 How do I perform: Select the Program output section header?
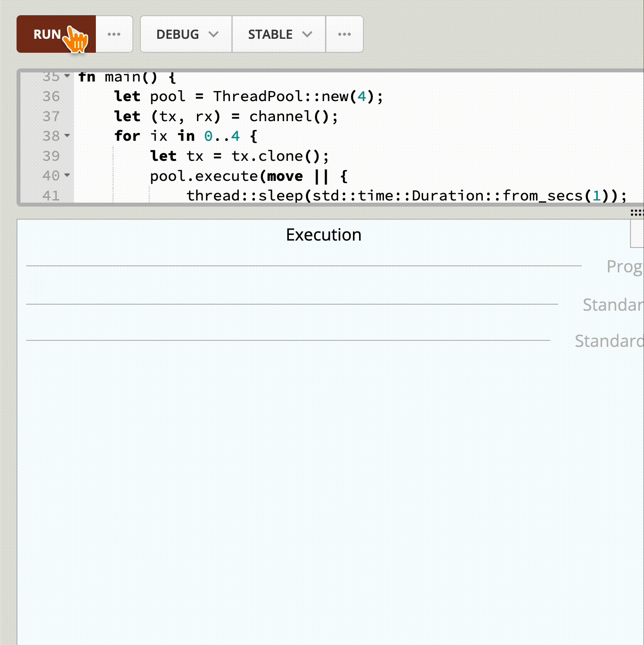(x=624, y=266)
